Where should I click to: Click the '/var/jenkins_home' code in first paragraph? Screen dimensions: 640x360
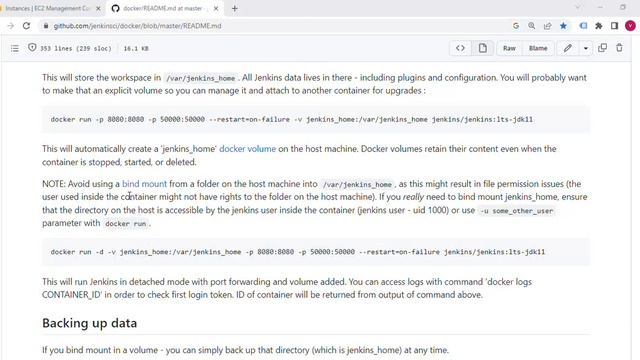click(200, 78)
